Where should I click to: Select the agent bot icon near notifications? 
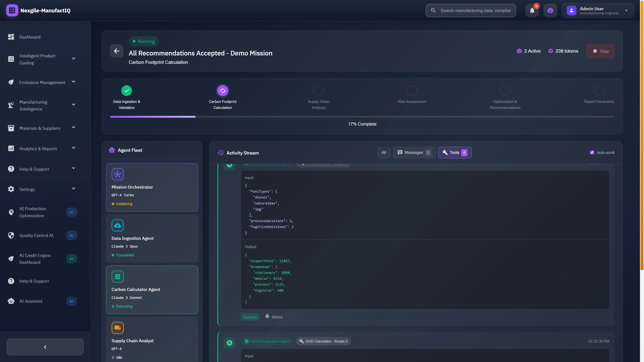pyautogui.click(x=550, y=11)
